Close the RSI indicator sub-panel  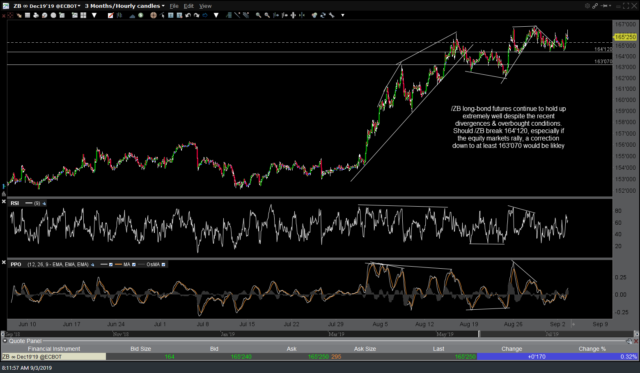tap(3, 201)
